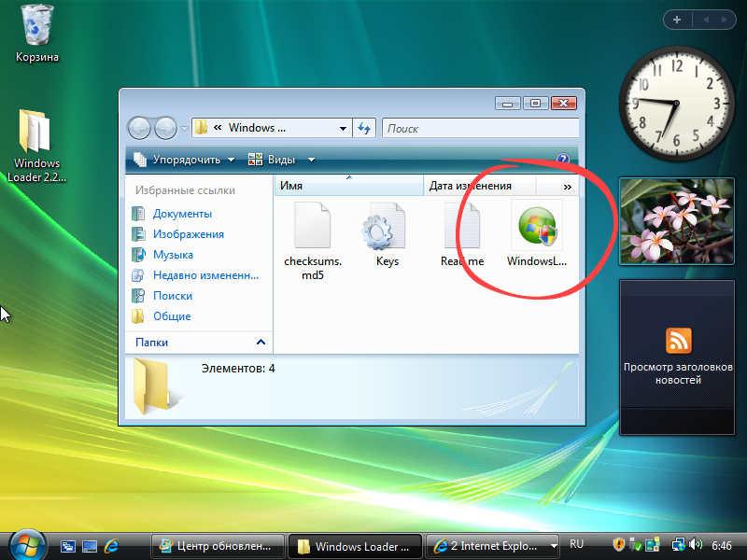Sort by the Имя column header

(x=348, y=186)
